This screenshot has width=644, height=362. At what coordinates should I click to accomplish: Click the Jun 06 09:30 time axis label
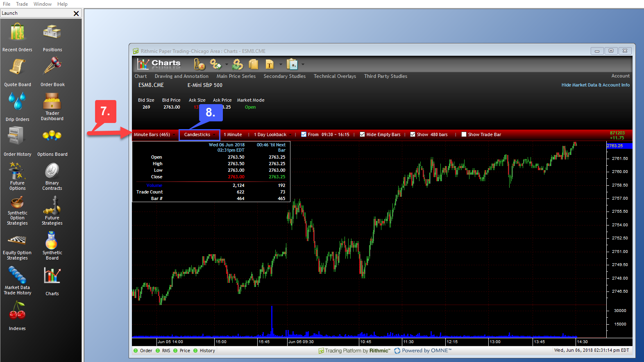pyautogui.click(x=301, y=342)
